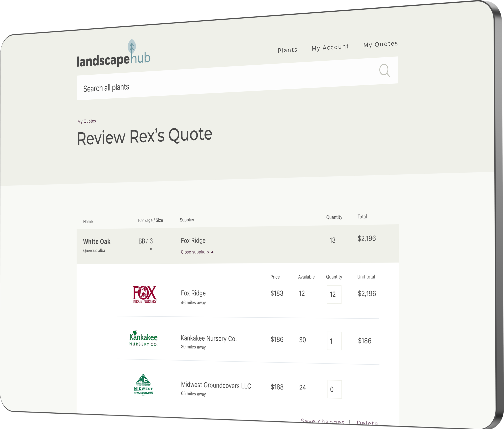Select the White Oak plant name
This screenshot has height=429, width=504.
(97, 242)
